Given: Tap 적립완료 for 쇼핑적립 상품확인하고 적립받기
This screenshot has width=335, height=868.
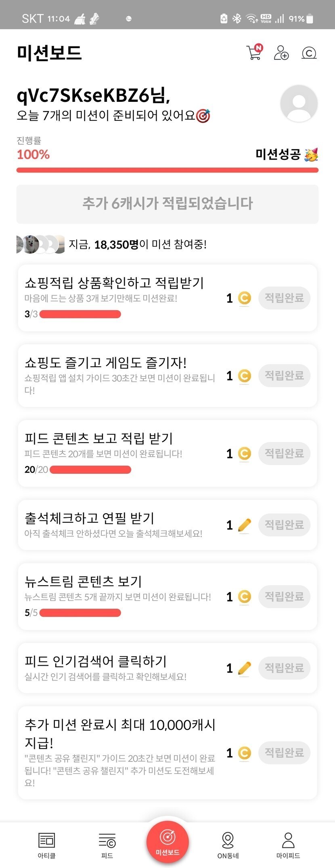Looking at the screenshot, I should pyautogui.click(x=284, y=298).
